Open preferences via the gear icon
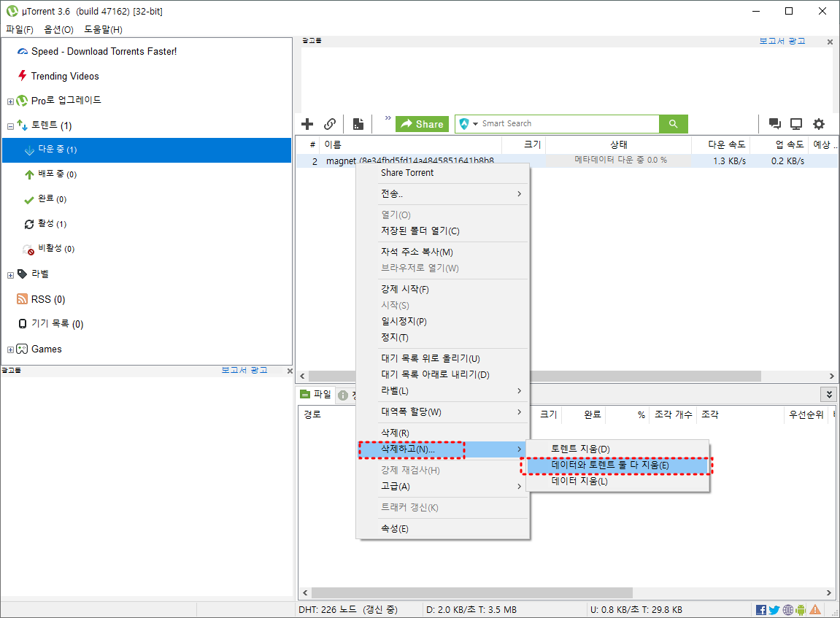The image size is (840, 618). coord(819,124)
